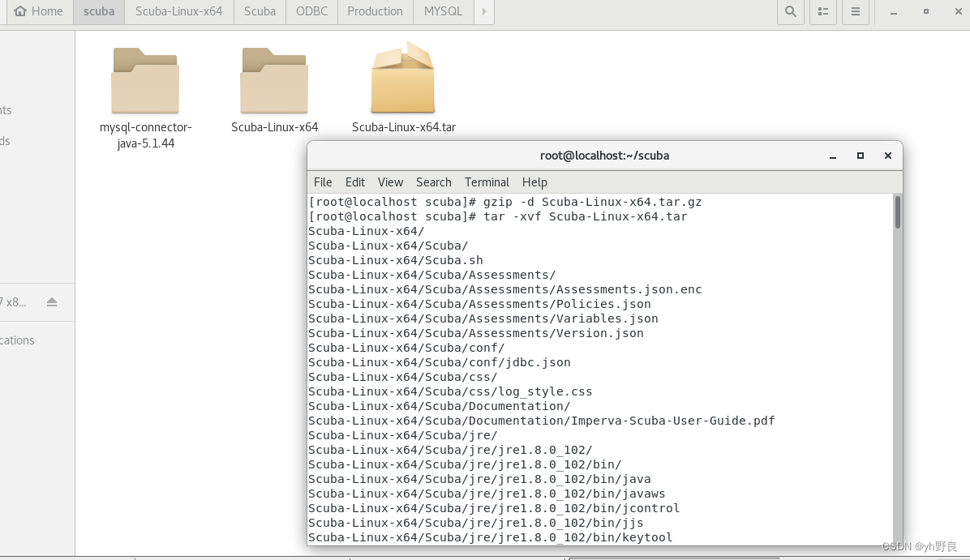Open the file manager hamburger menu
Screen dimensions: 970x560
(x=855, y=11)
